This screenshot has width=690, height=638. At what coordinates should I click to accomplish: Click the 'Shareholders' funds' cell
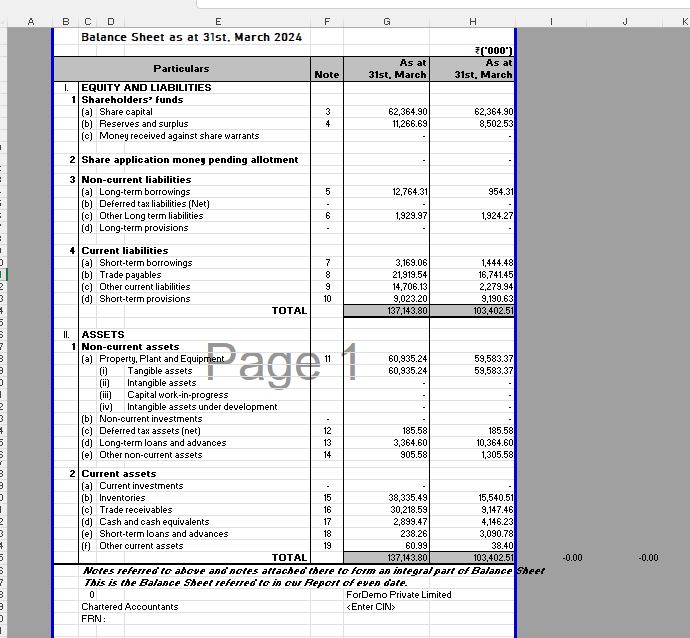point(132,99)
